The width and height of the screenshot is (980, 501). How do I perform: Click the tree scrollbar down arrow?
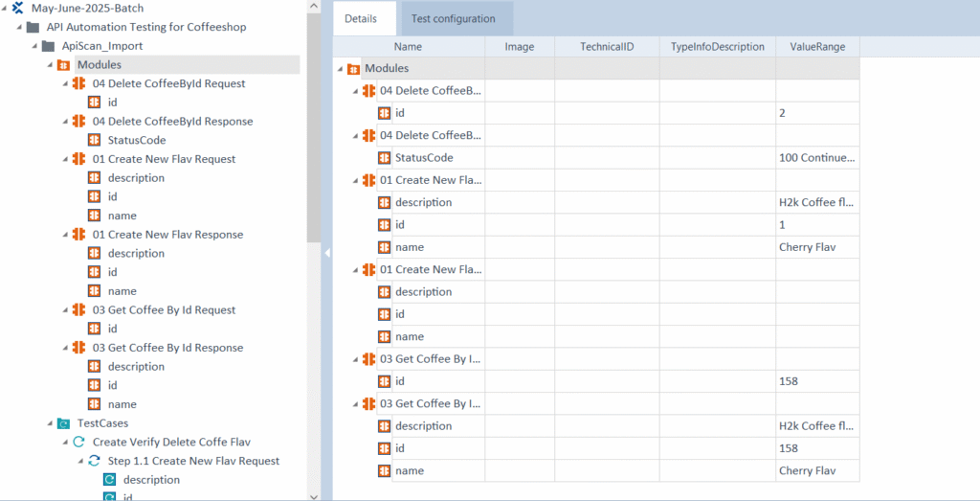pyautogui.click(x=314, y=496)
